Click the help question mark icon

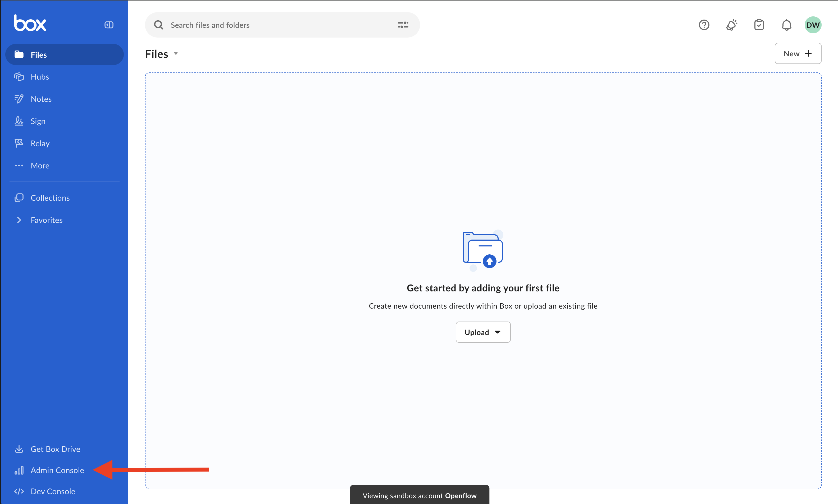click(x=704, y=25)
